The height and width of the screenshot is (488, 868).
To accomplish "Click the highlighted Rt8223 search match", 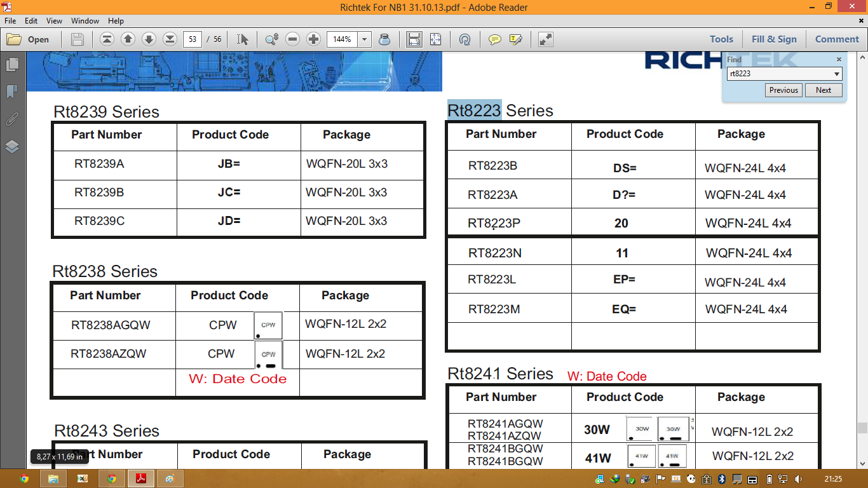I will 475,111.
